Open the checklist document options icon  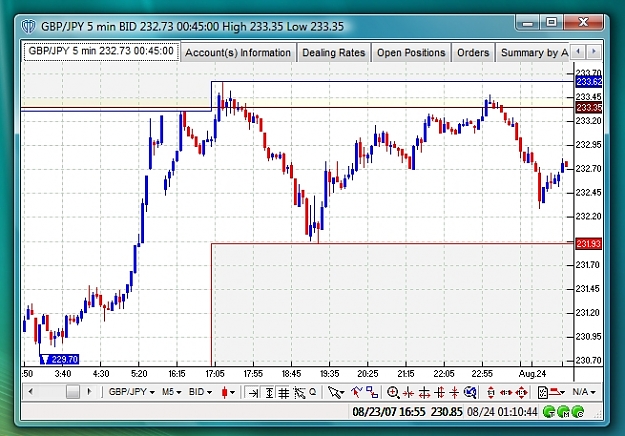point(543,393)
